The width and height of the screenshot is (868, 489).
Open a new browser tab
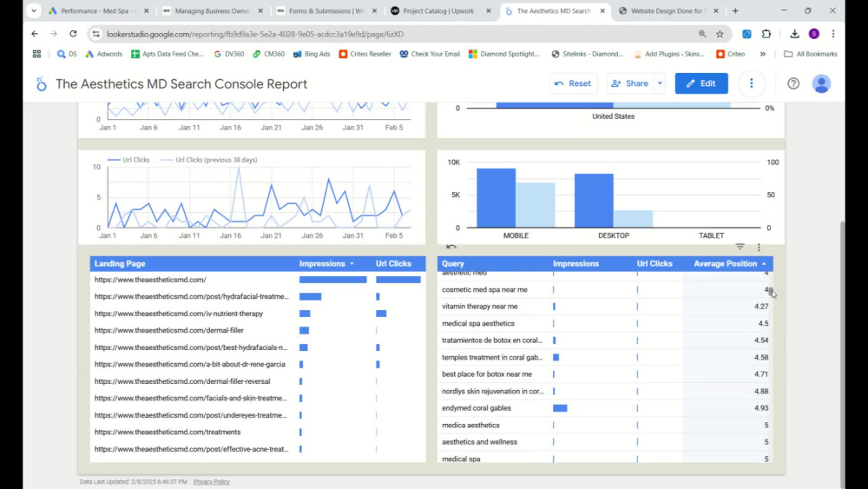click(735, 10)
